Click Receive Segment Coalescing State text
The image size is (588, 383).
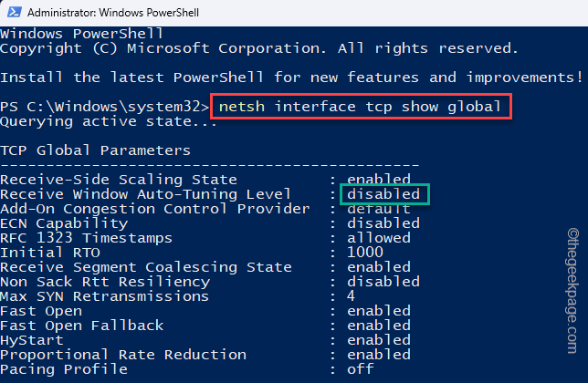146,266
